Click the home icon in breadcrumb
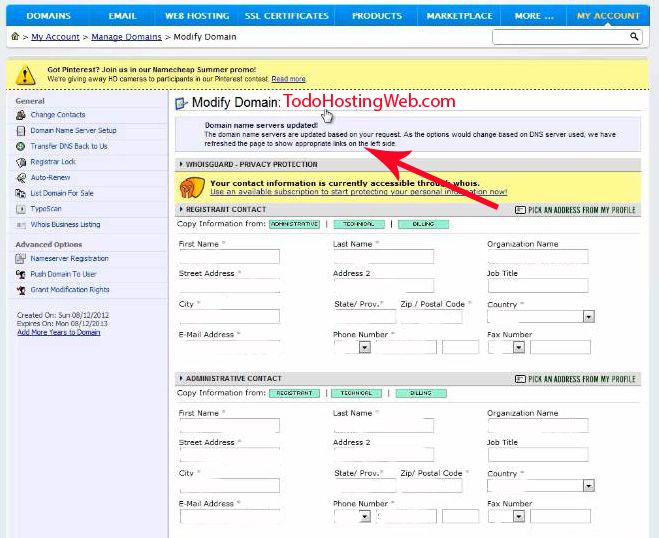659x538 pixels. click(x=15, y=37)
